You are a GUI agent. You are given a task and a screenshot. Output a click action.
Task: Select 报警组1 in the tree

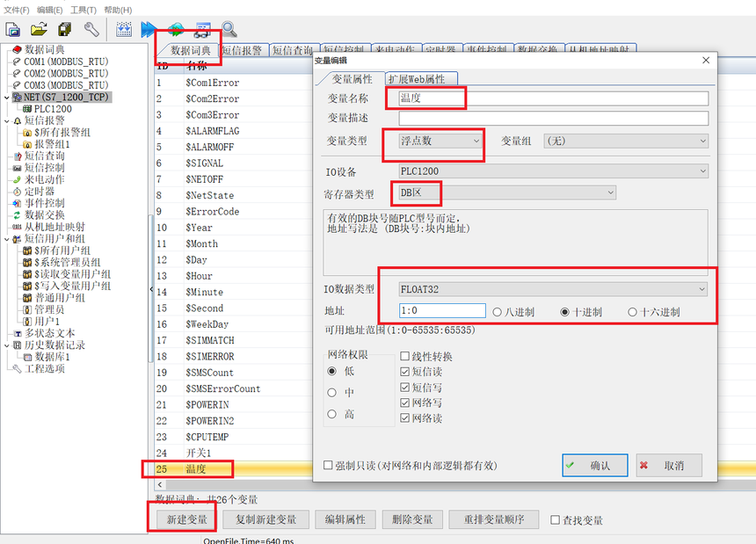pos(52,144)
